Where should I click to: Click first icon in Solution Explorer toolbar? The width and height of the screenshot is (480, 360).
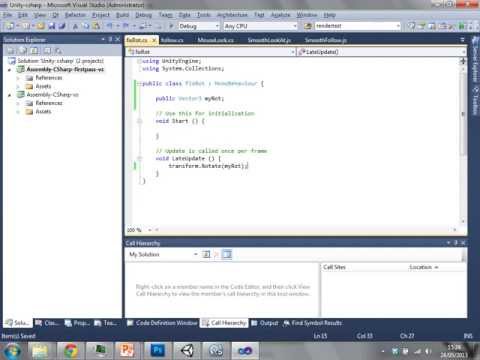point(11,51)
